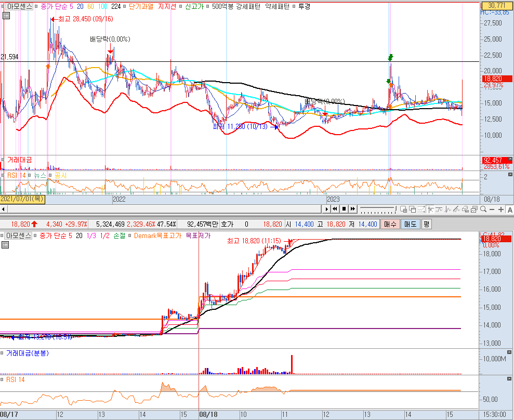This screenshot has width=514, height=420.
Task: Click the 1/3 level label on minute chart
Action: [91, 235]
